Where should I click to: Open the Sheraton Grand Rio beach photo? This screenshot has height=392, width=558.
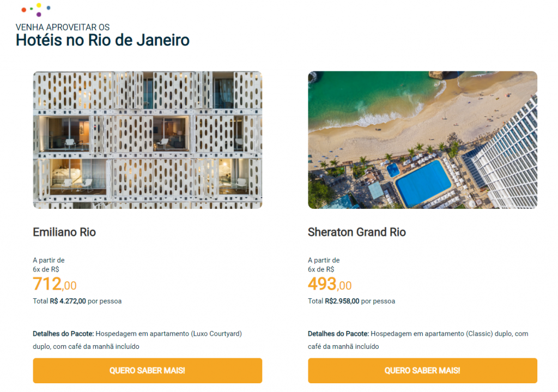422,140
